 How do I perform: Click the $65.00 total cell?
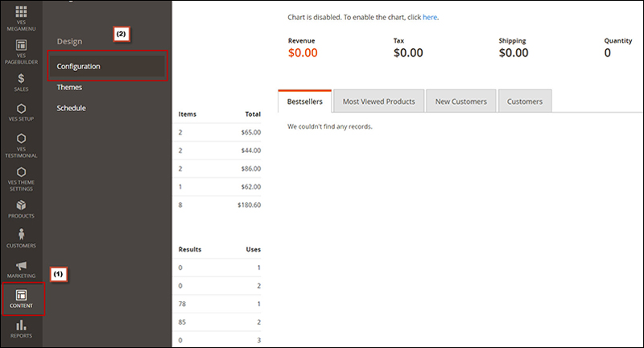[251, 132]
